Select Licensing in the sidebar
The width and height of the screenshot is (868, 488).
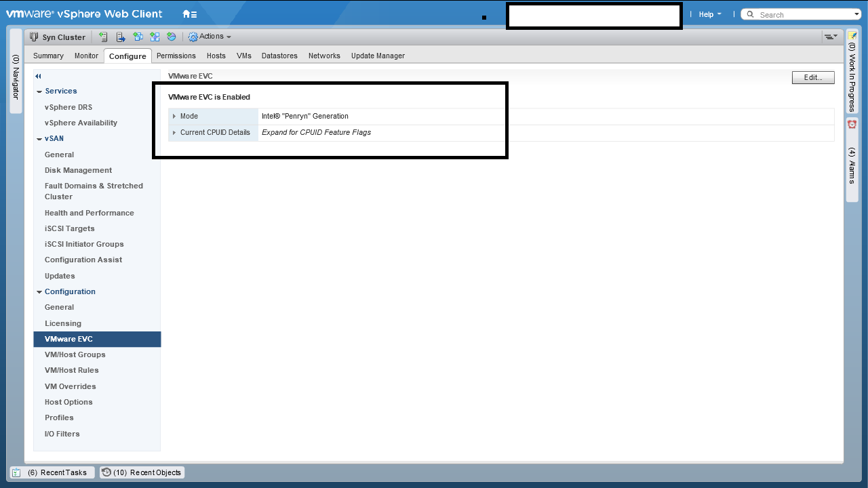pos(63,323)
